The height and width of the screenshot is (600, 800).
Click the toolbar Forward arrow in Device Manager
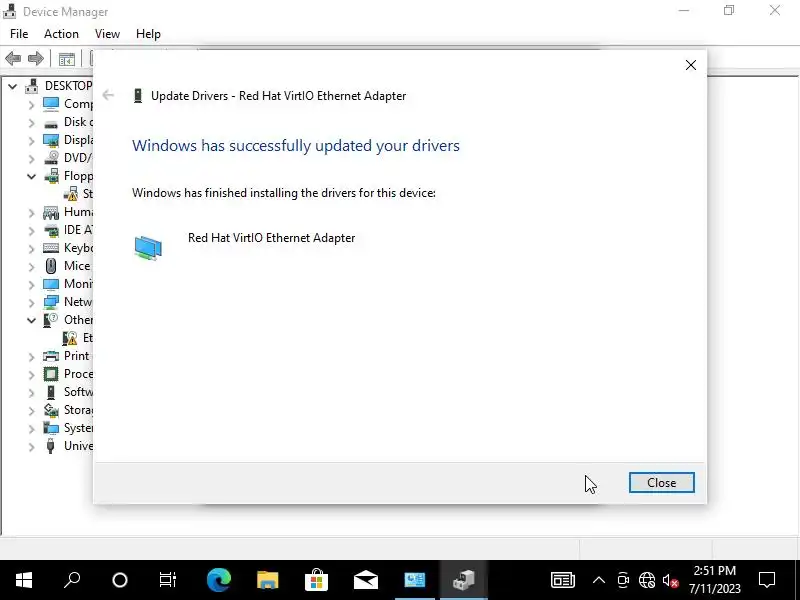pyautogui.click(x=36, y=59)
